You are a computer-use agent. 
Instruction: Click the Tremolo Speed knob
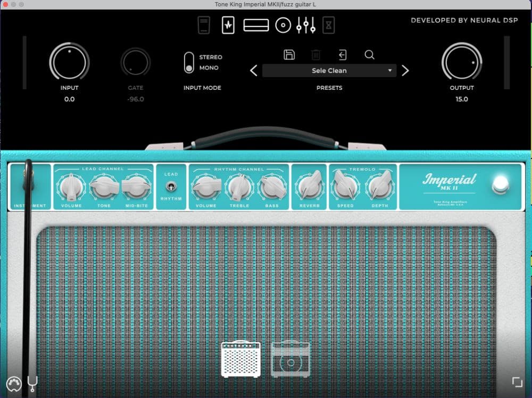346,187
